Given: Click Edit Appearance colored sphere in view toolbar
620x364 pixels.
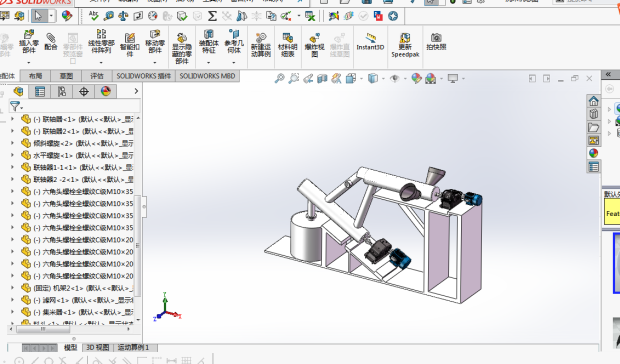Looking at the screenshot, I should point(416,78).
